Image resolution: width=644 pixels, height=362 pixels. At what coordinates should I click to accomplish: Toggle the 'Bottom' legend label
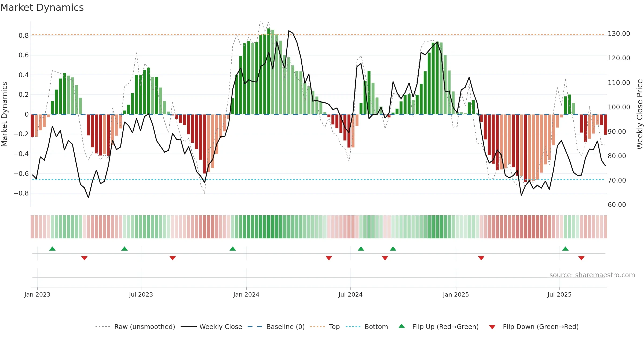click(376, 327)
